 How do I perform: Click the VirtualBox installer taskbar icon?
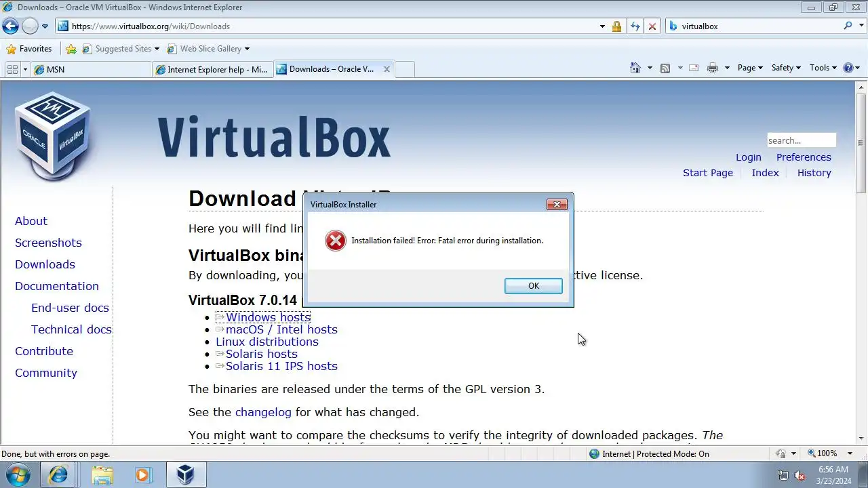(x=186, y=474)
